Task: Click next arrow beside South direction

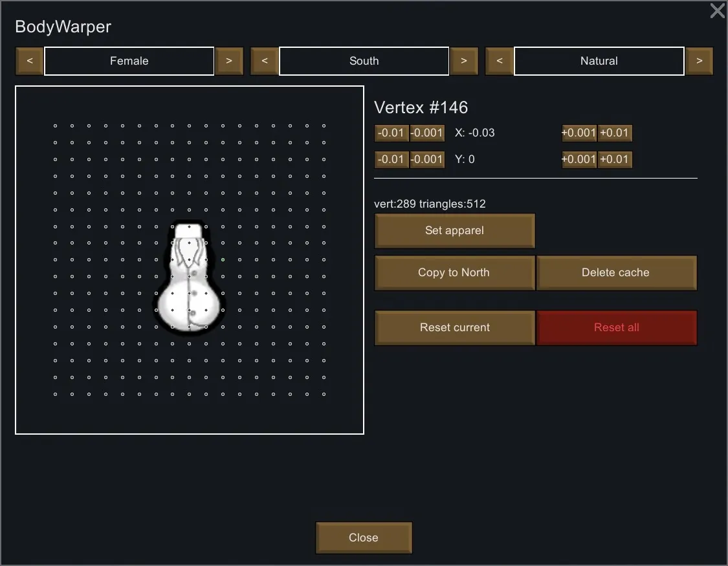Action: point(464,61)
